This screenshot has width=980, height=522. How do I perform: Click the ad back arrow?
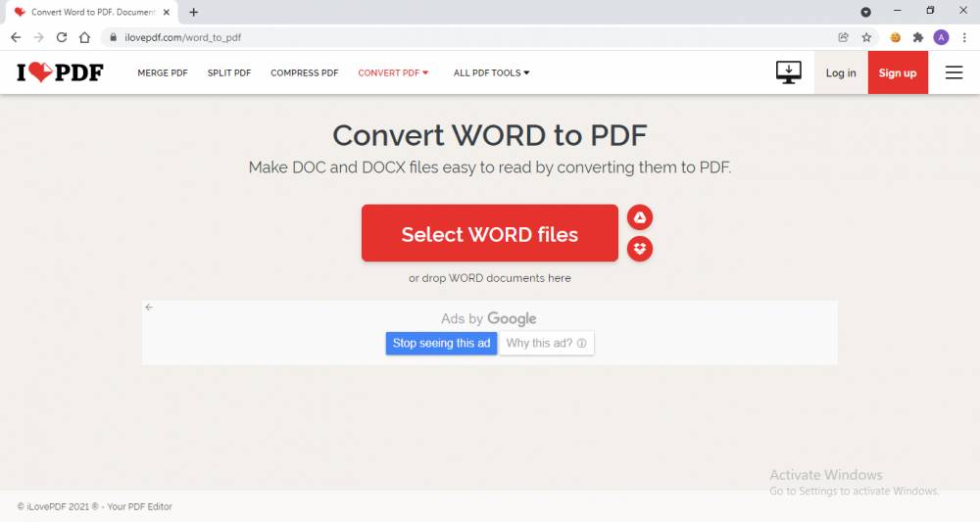click(149, 308)
